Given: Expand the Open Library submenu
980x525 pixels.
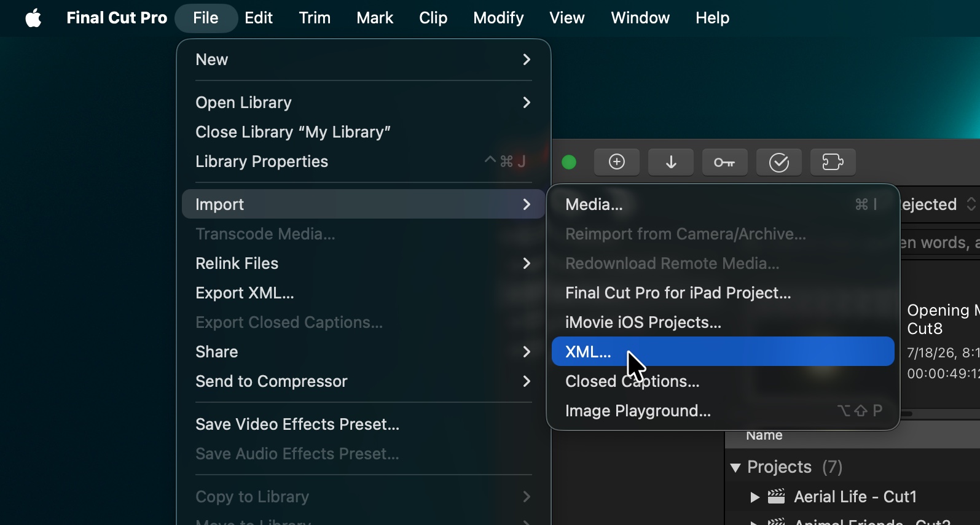Looking at the screenshot, I should pyautogui.click(x=364, y=103).
